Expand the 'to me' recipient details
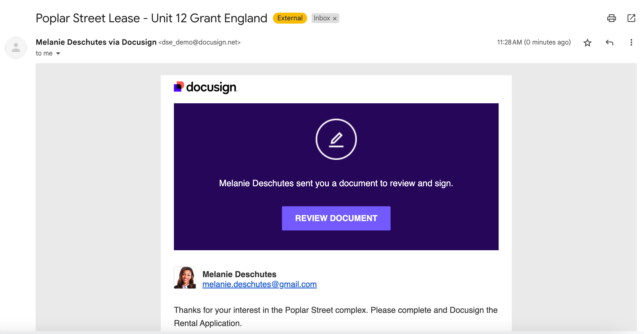This screenshot has height=334, width=644. pos(58,53)
